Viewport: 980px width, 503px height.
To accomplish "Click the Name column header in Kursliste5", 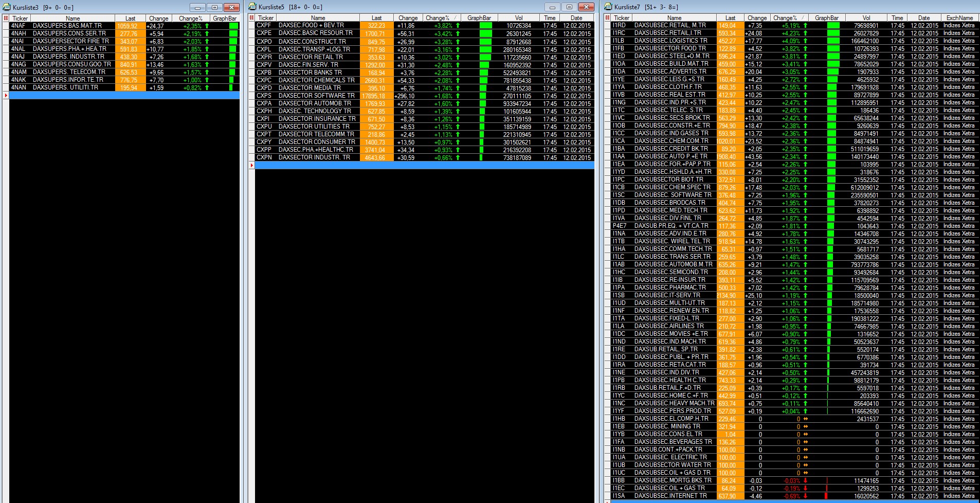I will tap(318, 18).
